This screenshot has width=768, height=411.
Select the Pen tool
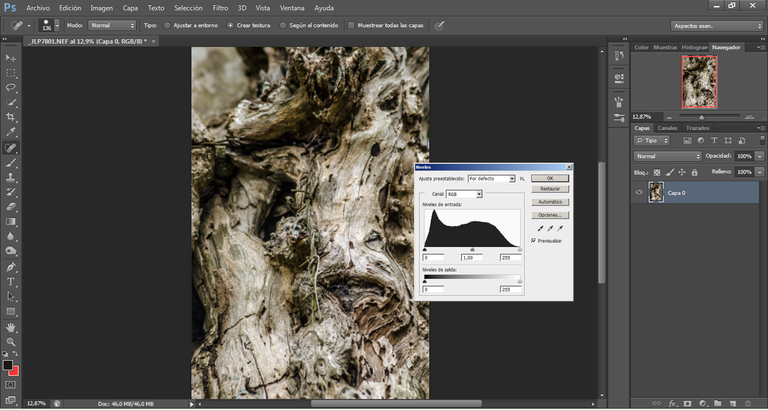click(11, 267)
